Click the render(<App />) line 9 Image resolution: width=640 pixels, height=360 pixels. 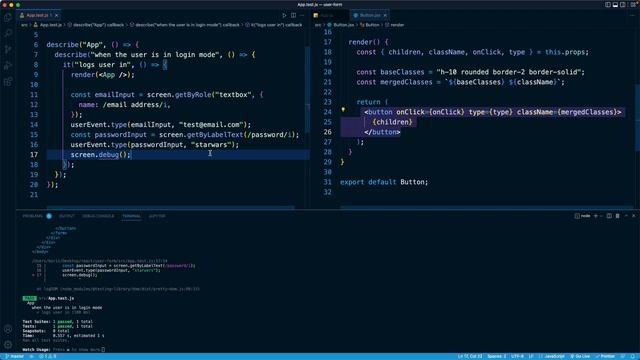[x=102, y=75]
